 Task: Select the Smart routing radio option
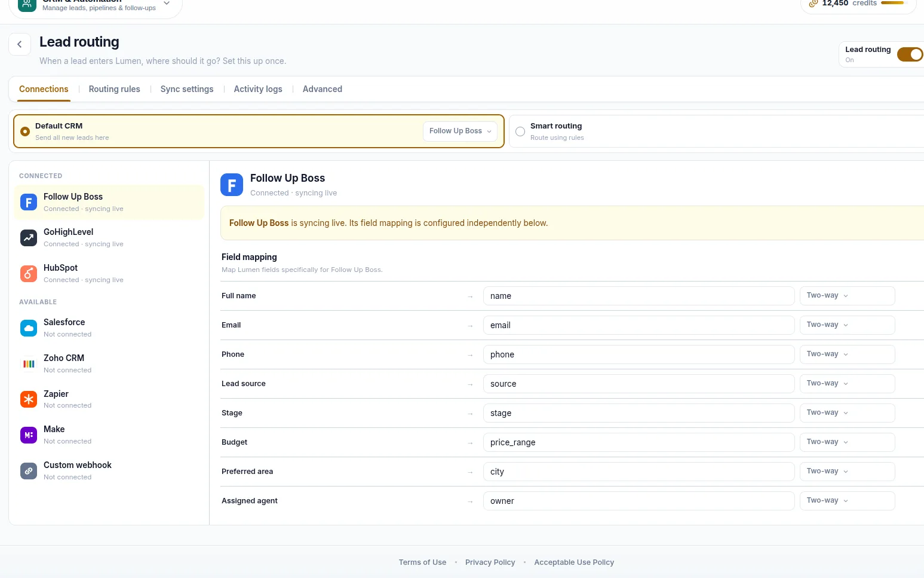point(520,131)
